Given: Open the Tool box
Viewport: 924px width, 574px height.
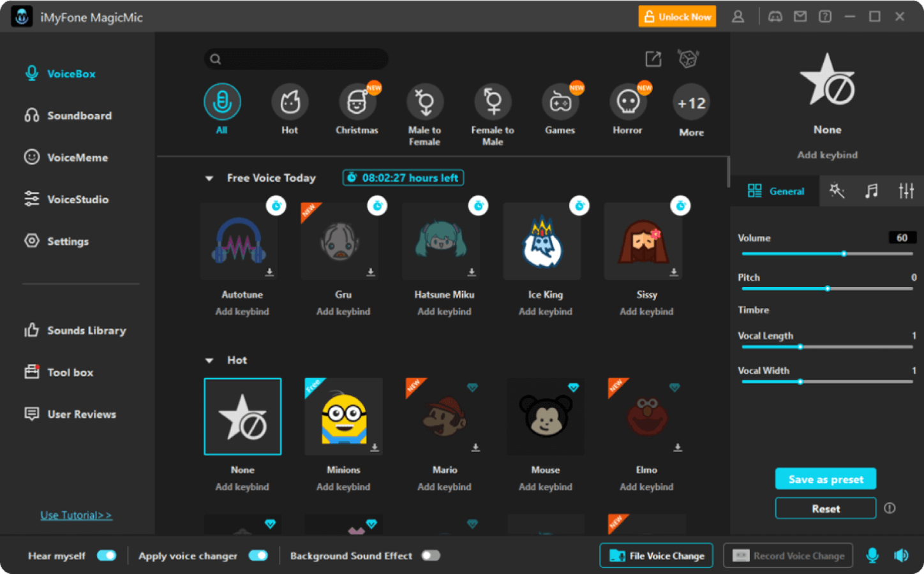Looking at the screenshot, I should click(x=59, y=372).
